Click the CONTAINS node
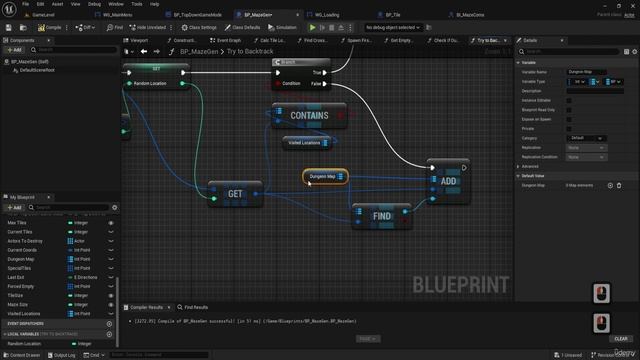The height and width of the screenshot is (360, 640). tap(309, 116)
